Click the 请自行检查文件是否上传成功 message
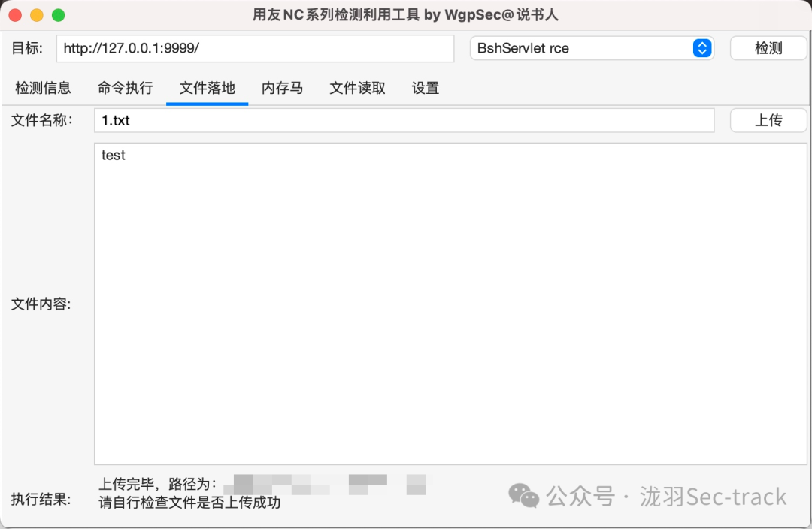The image size is (812, 529). pyautogui.click(x=189, y=503)
